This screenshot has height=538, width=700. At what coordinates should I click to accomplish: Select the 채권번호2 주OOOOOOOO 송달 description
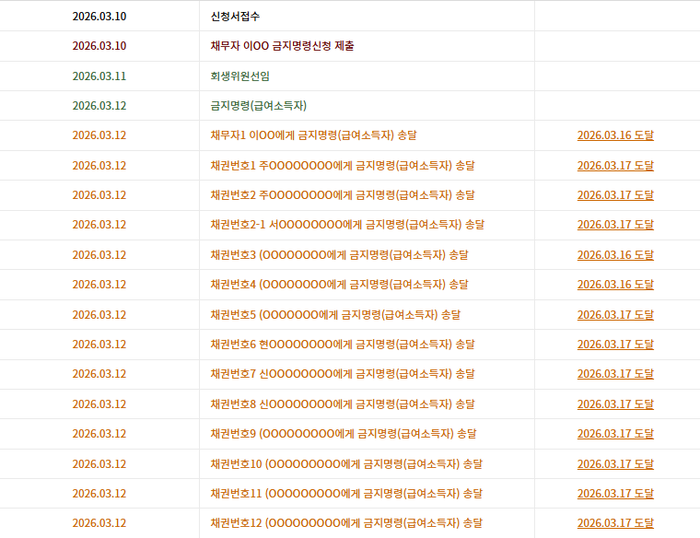point(342,195)
